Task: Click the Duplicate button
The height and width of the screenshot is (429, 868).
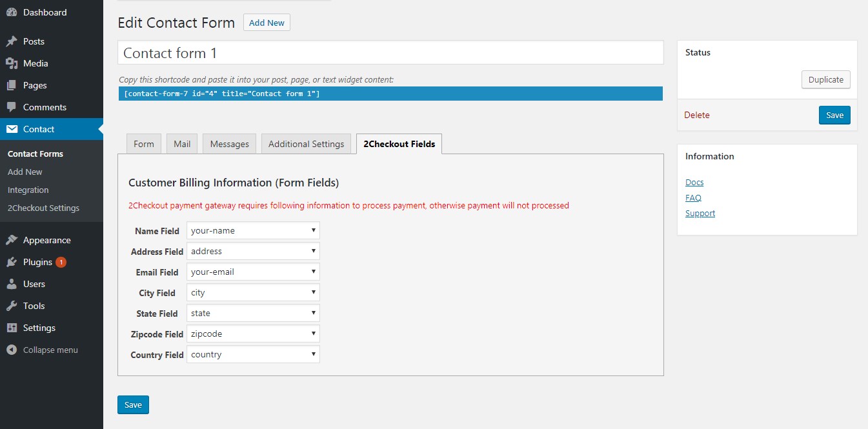Action: pyautogui.click(x=826, y=79)
